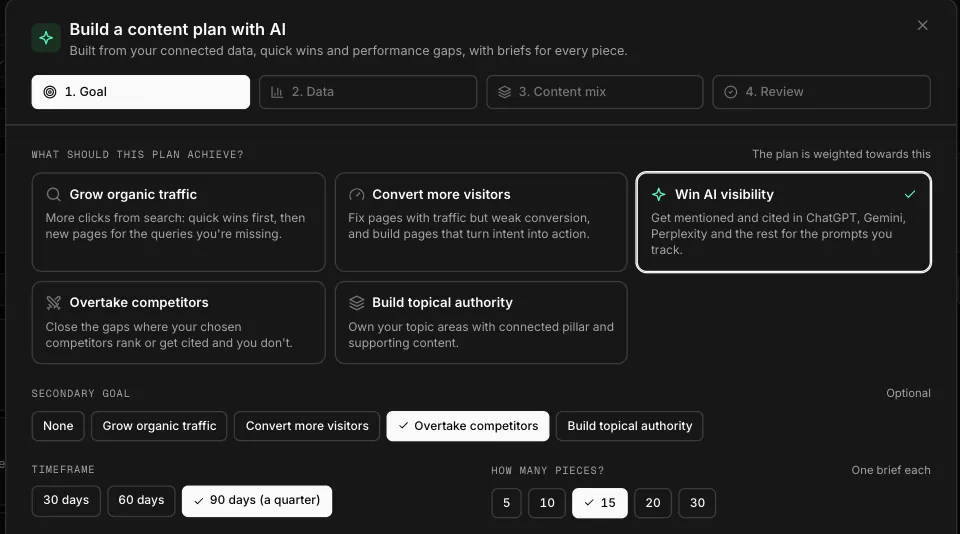Click the 'HOW MANY PIECES?' heading
The image size is (960, 534).
pyautogui.click(x=547, y=470)
